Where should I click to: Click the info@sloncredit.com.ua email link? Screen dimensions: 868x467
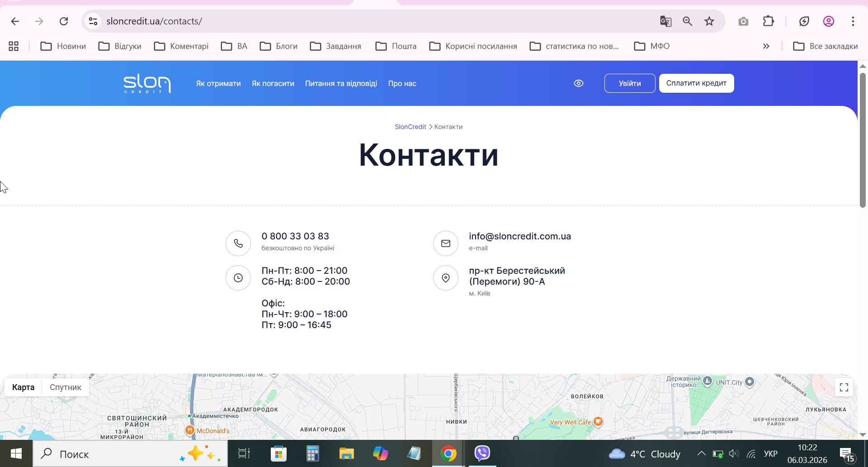pos(520,236)
